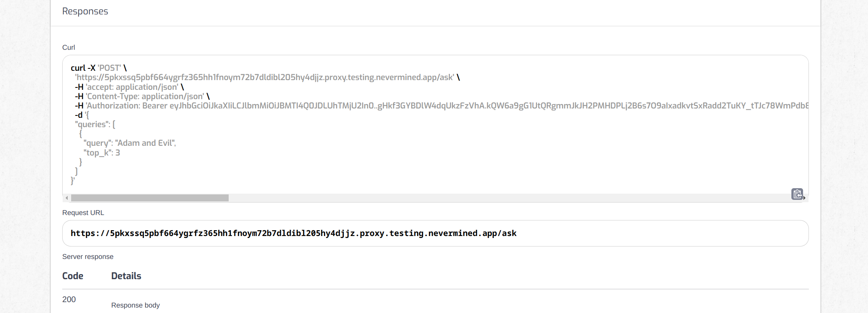The height and width of the screenshot is (313, 868).
Task: Click the 'Details' column header
Action: (x=126, y=276)
